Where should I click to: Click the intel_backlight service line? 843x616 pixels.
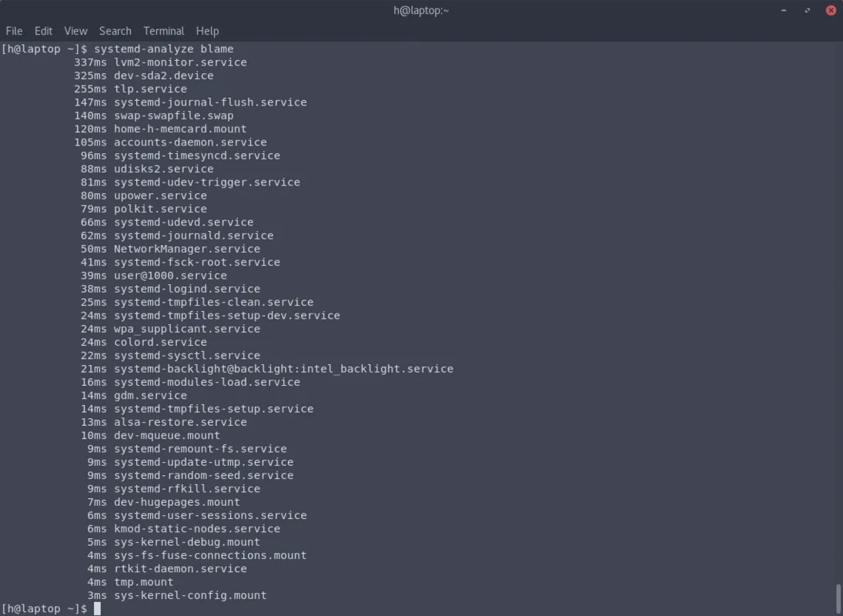click(x=266, y=369)
